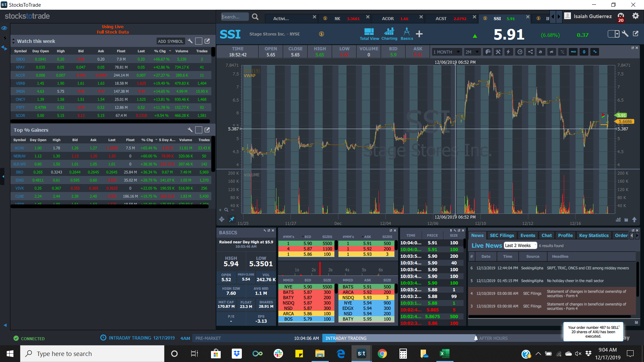The height and width of the screenshot is (362, 644).
Task: Toggle the Watch this week checkbox square
Action: [199, 41]
